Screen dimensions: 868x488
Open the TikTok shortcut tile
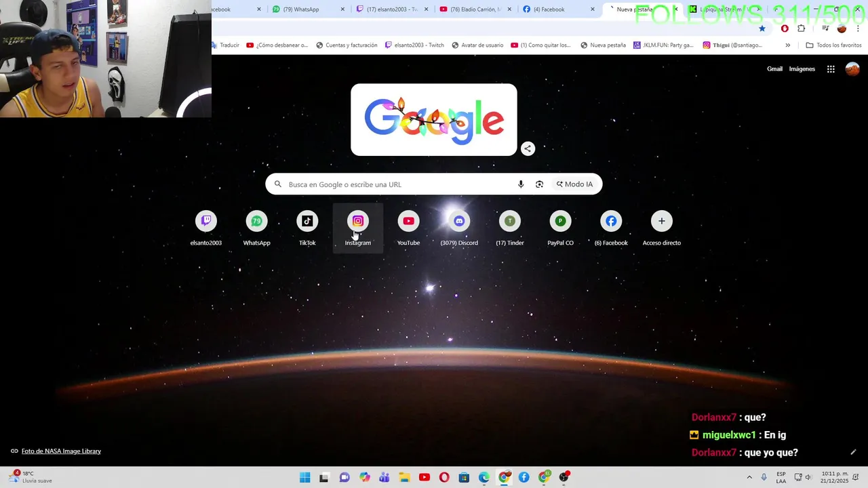(x=307, y=228)
